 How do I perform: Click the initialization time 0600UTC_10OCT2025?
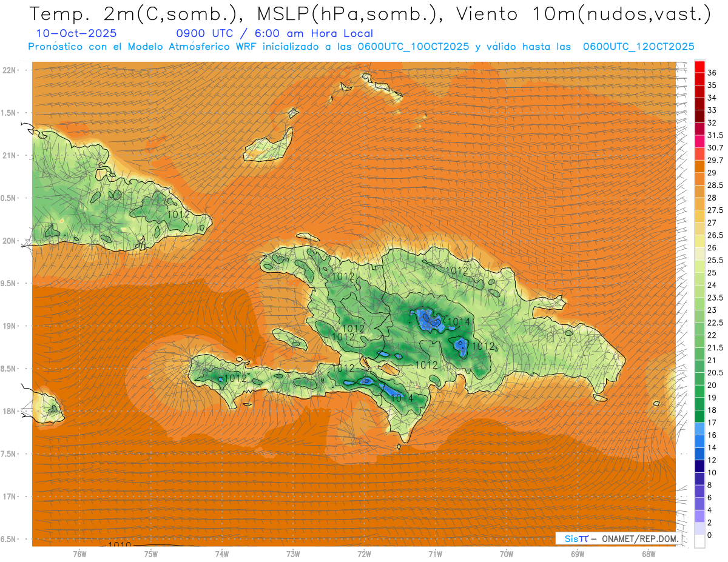pyautogui.click(x=413, y=47)
